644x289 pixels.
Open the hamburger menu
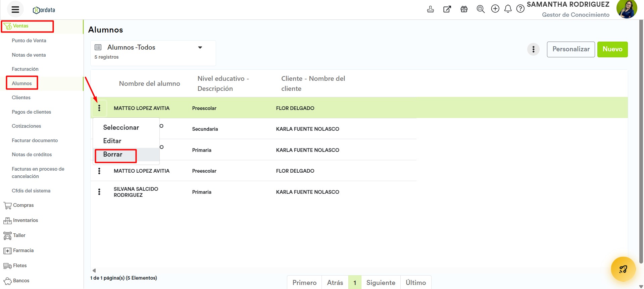15,9
